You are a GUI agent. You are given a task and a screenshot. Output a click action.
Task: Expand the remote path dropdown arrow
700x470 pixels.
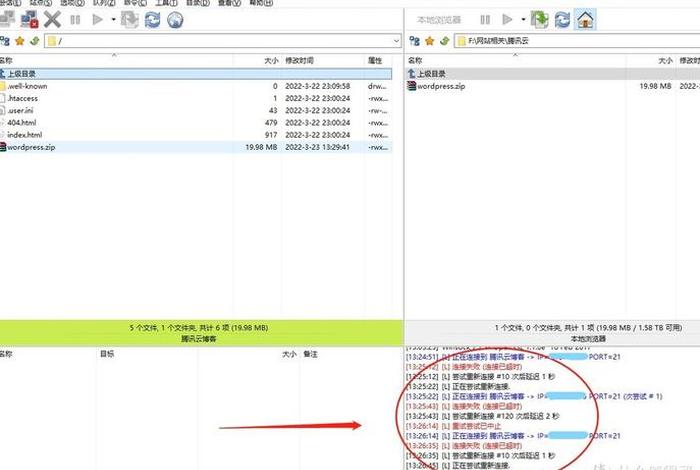click(x=396, y=41)
